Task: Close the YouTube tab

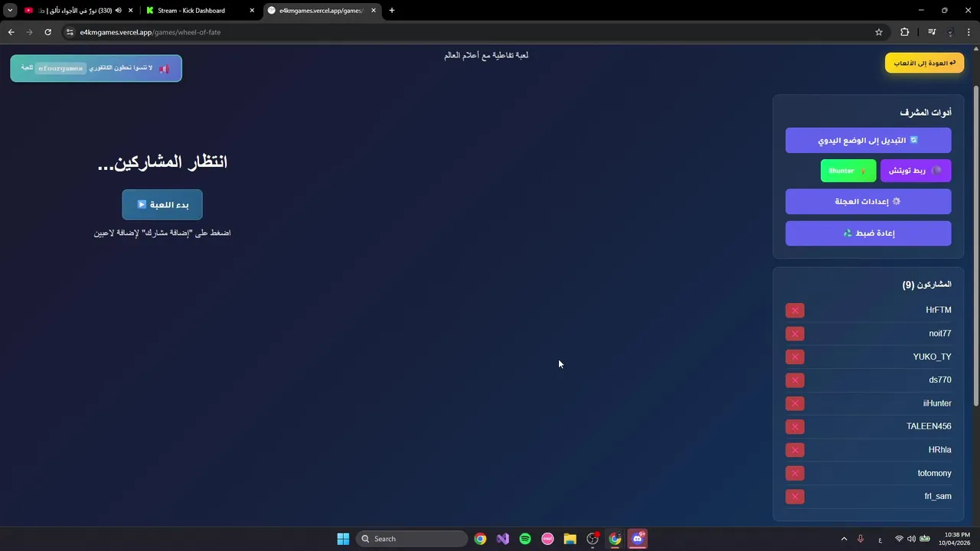Action: click(x=130, y=11)
